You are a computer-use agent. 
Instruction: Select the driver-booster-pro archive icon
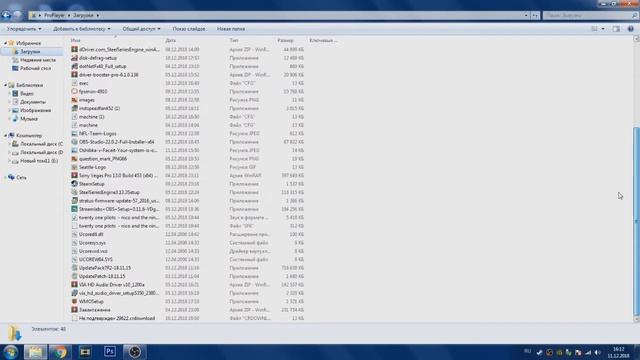(74, 75)
